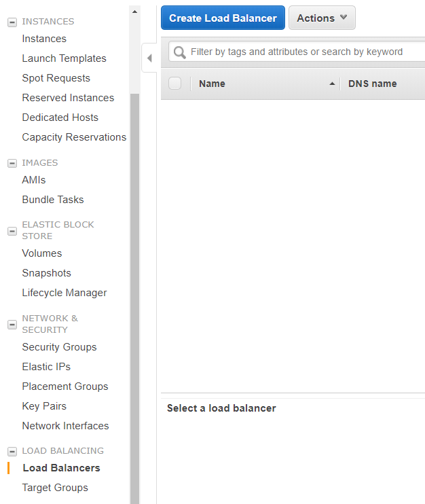View Snapshots
The width and height of the screenshot is (425, 504).
click(x=47, y=273)
